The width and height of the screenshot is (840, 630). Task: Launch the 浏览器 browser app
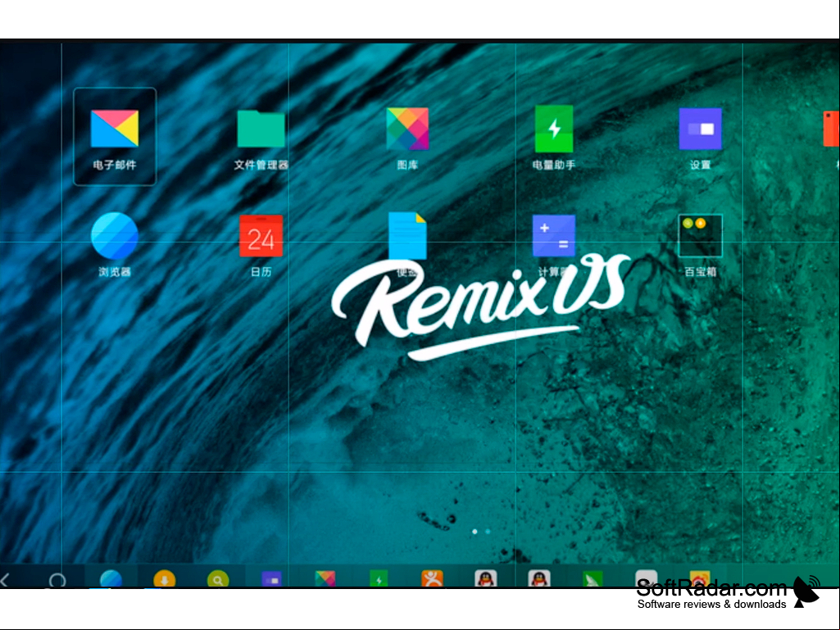115,236
